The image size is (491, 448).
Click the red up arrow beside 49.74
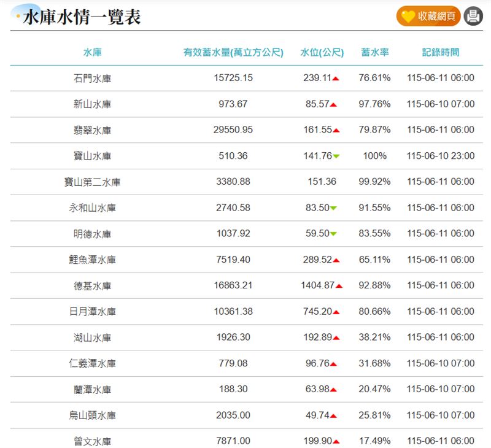pos(333,416)
